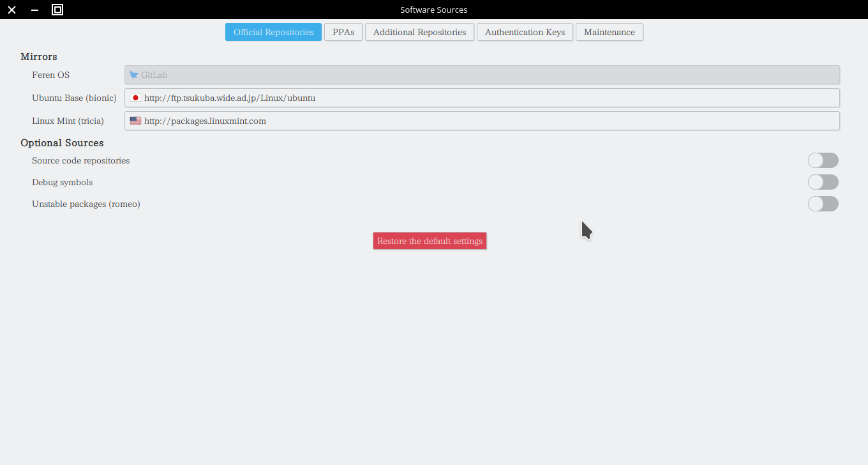Click the Source code repositories label

[x=81, y=160]
